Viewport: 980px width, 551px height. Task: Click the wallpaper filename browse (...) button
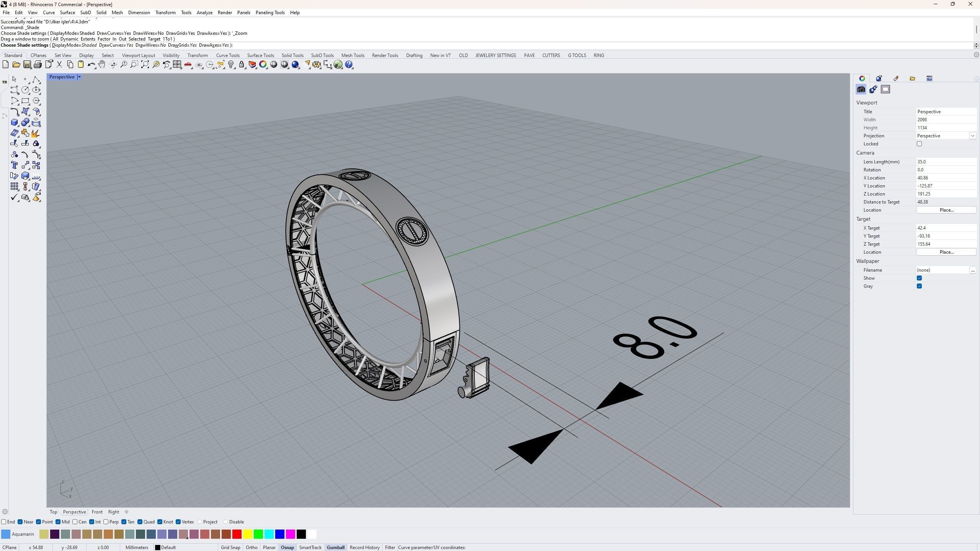coord(973,270)
